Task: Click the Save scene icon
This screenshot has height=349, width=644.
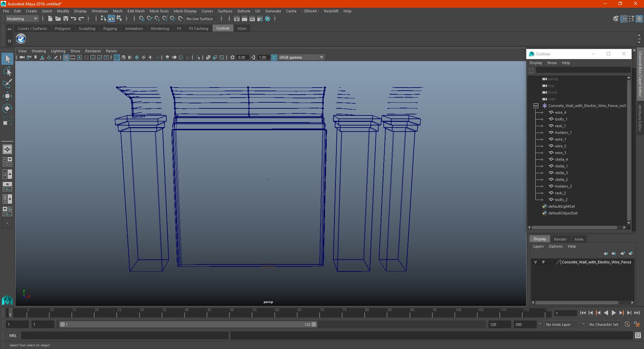Action: click(x=66, y=19)
